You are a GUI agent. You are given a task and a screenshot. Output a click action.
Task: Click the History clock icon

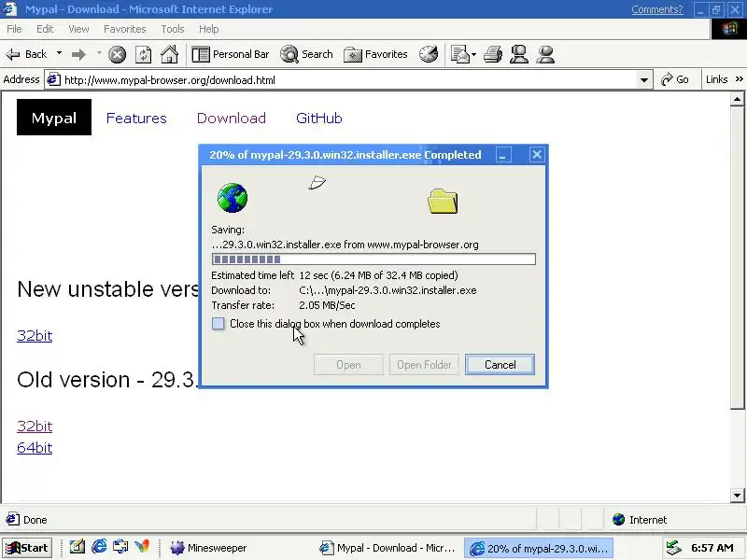[x=429, y=54]
